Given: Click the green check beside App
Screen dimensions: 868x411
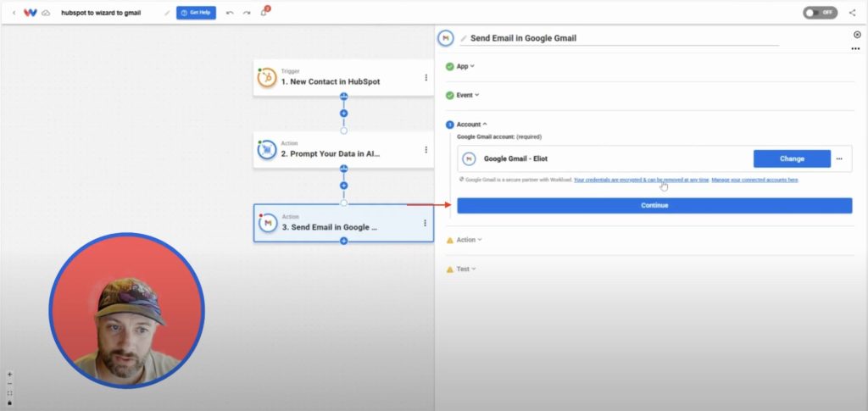Looking at the screenshot, I should pyautogui.click(x=449, y=66).
